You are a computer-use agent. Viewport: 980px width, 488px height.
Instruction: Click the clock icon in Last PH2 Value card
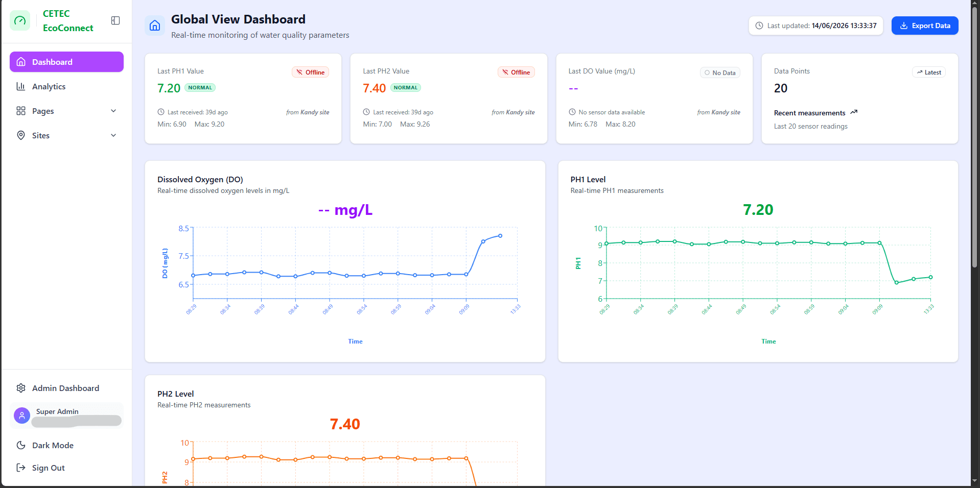tap(366, 112)
